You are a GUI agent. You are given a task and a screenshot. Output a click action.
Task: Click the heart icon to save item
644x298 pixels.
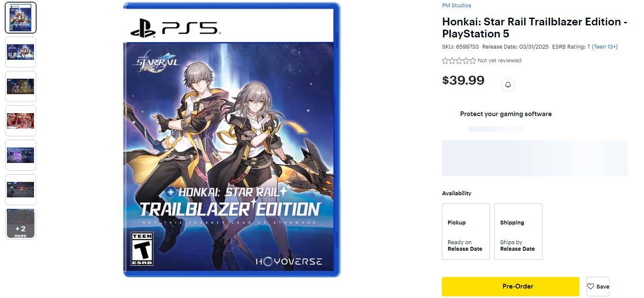click(x=591, y=286)
